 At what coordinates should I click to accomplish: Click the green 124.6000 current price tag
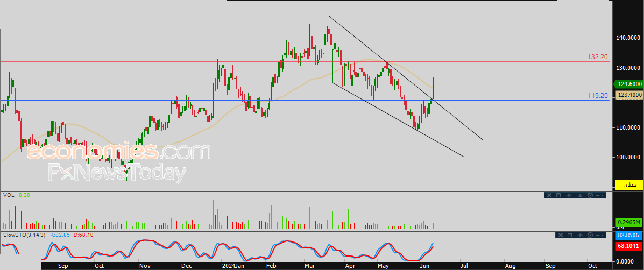click(627, 84)
